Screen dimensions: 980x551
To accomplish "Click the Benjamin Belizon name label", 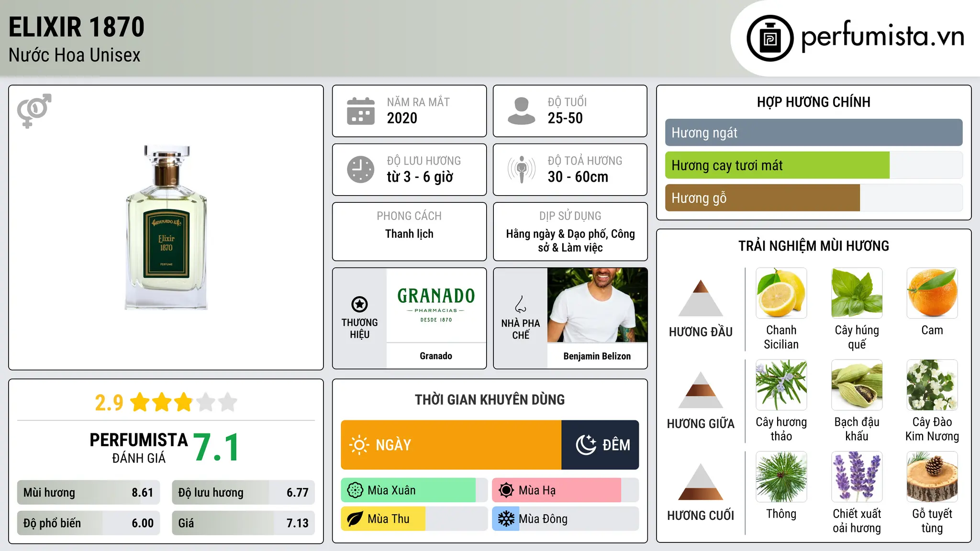I will click(597, 356).
